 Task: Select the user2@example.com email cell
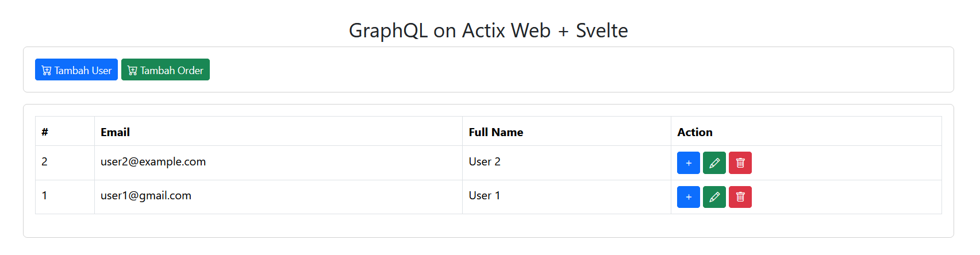click(278, 163)
